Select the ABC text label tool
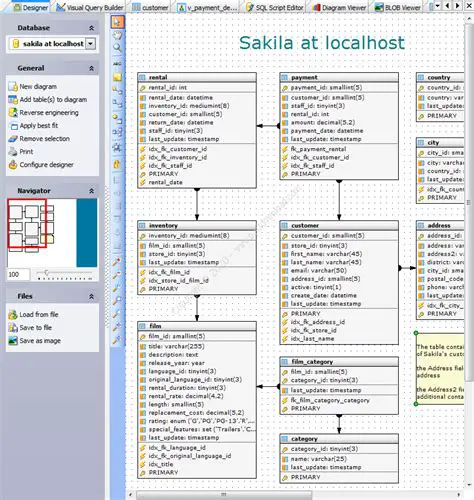 click(x=117, y=63)
